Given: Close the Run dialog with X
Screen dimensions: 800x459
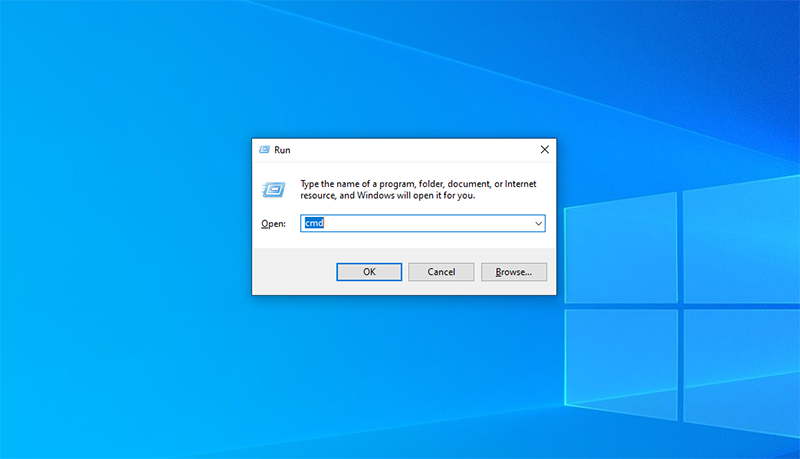Looking at the screenshot, I should coord(545,149).
